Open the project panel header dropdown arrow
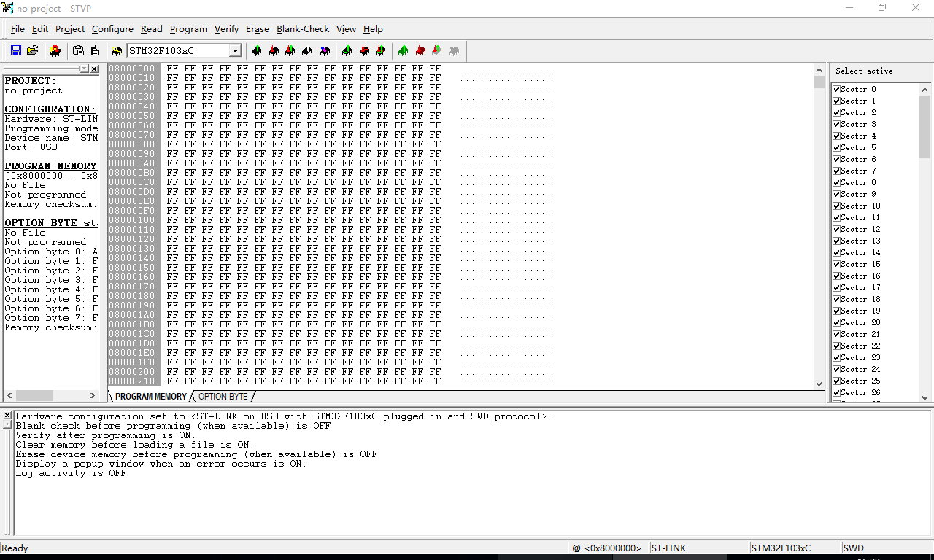 coord(84,69)
